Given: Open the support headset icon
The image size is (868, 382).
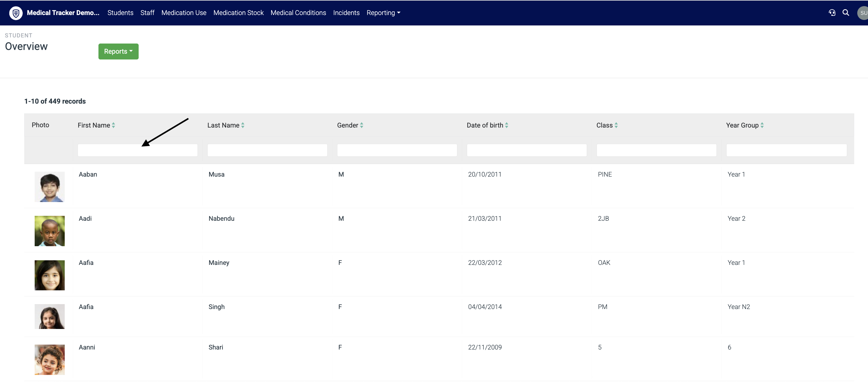Looking at the screenshot, I should 832,13.
